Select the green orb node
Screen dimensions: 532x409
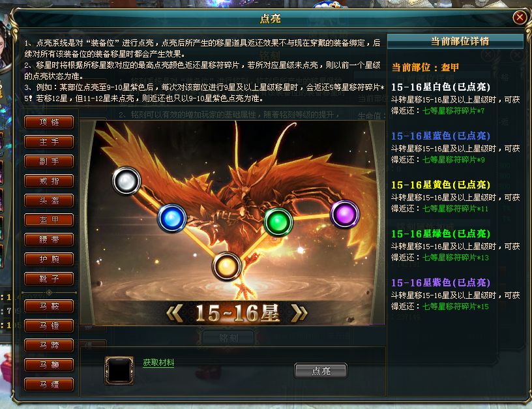[x=278, y=222]
